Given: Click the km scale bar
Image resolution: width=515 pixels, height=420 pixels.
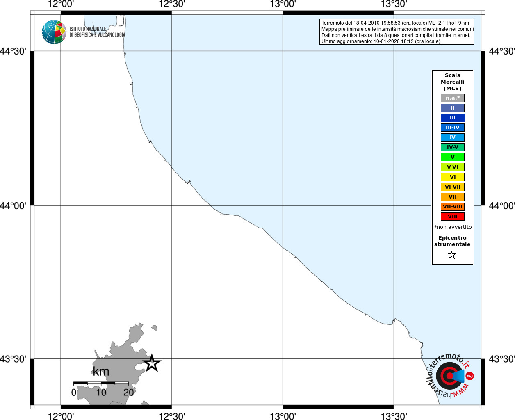Looking at the screenshot, I should (x=101, y=383).
